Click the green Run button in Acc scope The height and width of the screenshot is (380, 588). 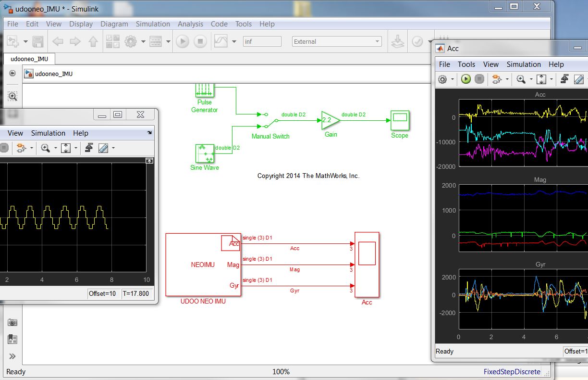(465, 79)
